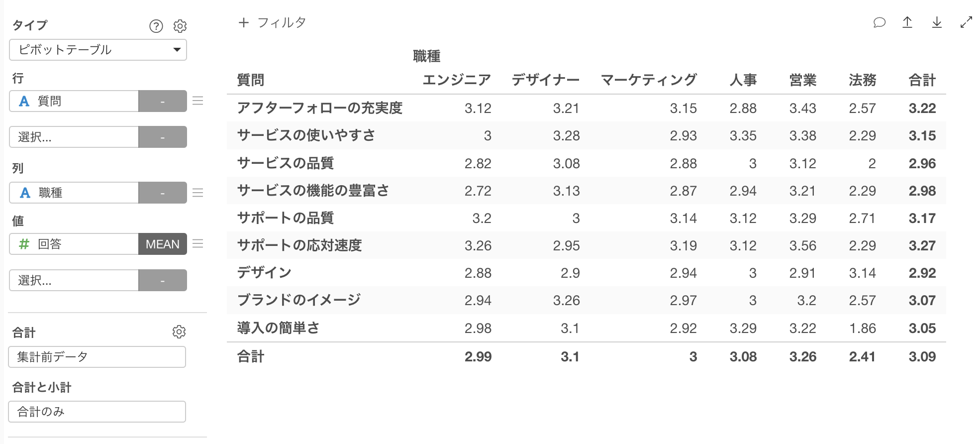The image size is (980, 444).
Task: Click the download arrow icon
Action: [x=937, y=22]
